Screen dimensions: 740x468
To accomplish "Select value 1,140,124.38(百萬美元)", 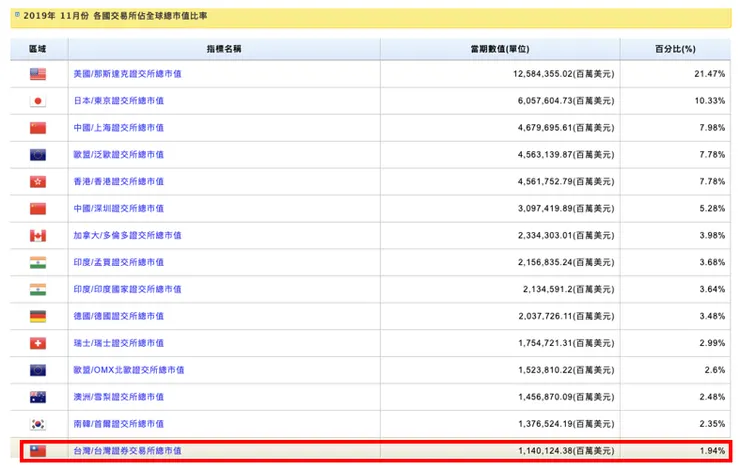I will click(566, 451).
